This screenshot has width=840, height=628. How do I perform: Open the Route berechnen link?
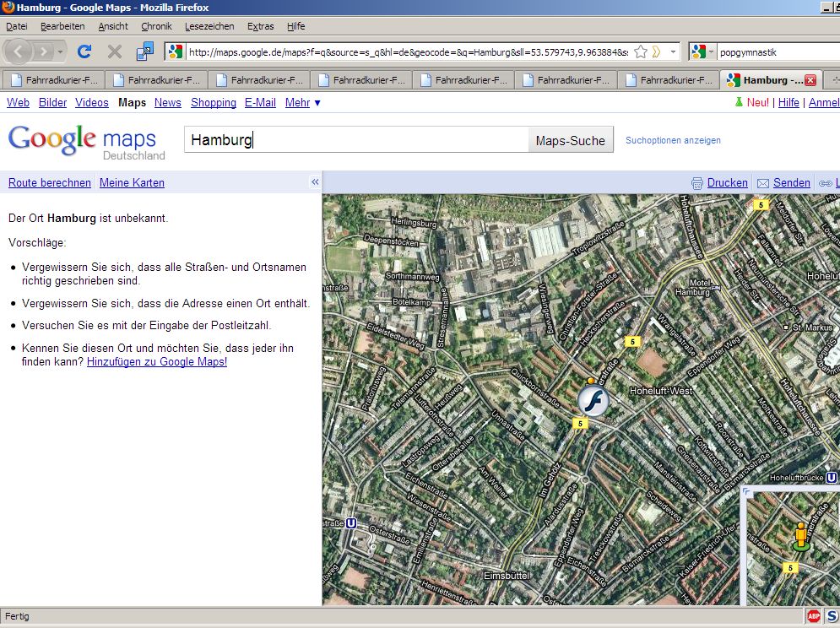(x=50, y=183)
